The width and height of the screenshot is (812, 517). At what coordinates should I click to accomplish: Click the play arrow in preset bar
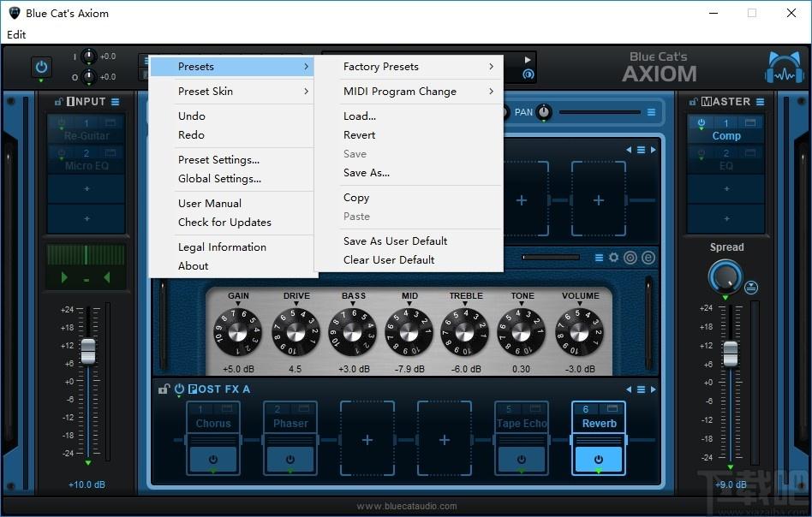click(x=528, y=60)
